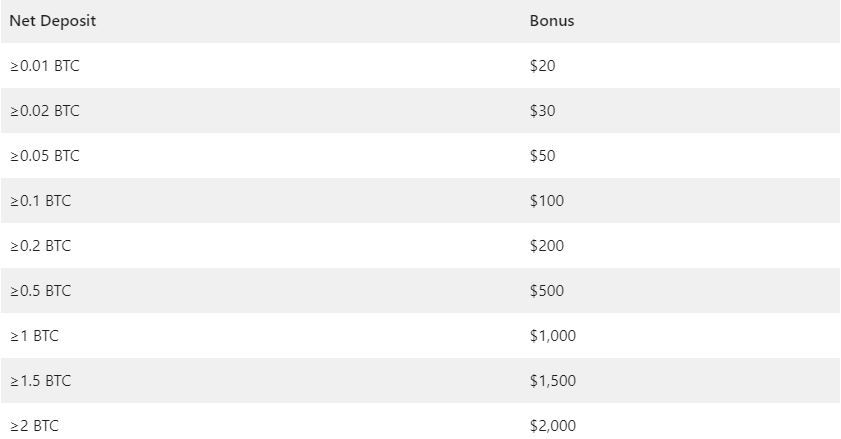Viewport: 841px width, 439px height.
Task: Click the $100 bonus amount
Action: coord(547,201)
